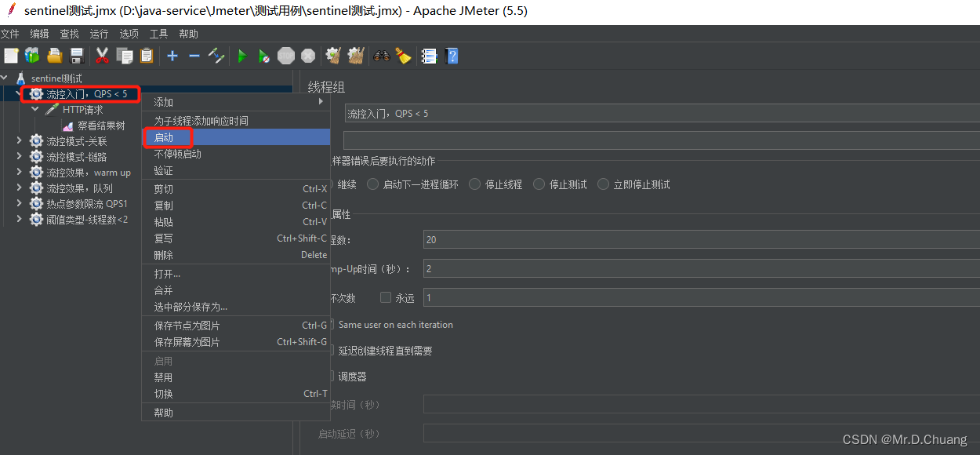Open Help with blue question icon
980x455 pixels.
coord(452,56)
